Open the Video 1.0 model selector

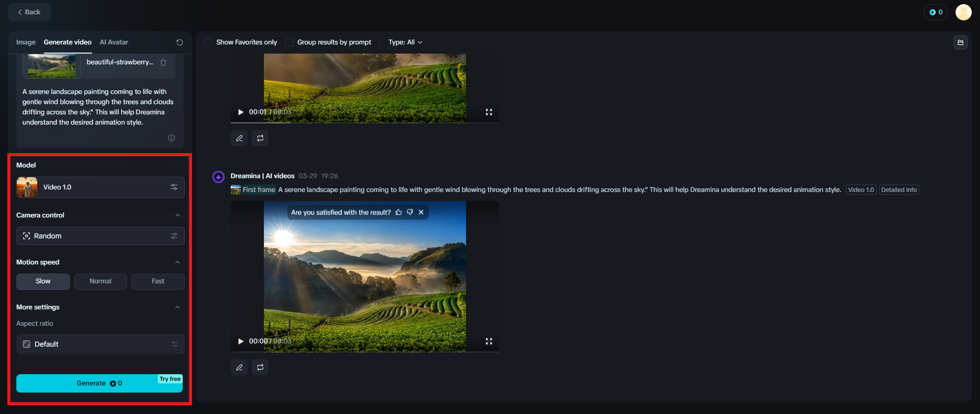[101, 187]
